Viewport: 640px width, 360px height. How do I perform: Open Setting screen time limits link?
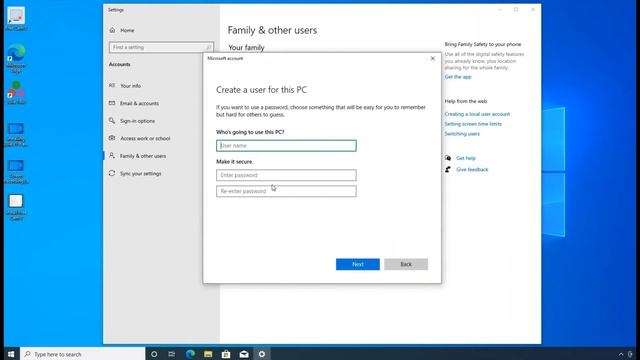tap(473, 124)
